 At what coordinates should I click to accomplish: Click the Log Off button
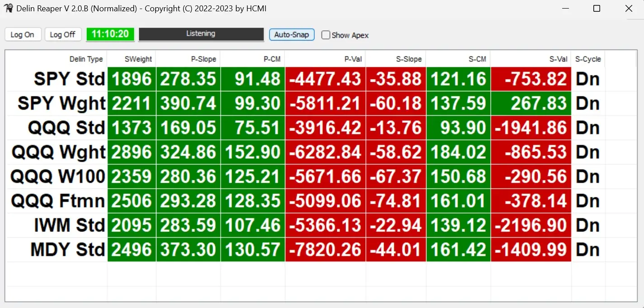tap(63, 35)
